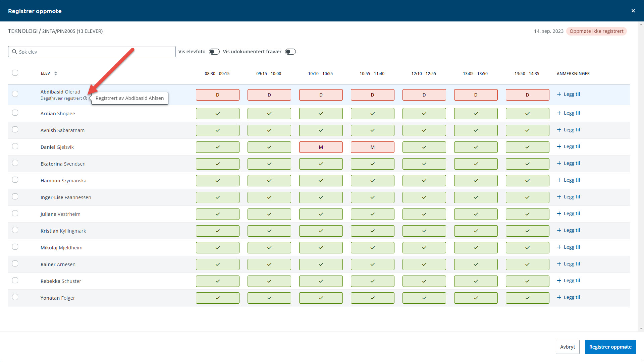Select checkbox for Abdibasid Olerud
The height and width of the screenshot is (362, 644).
[x=15, y=94]
